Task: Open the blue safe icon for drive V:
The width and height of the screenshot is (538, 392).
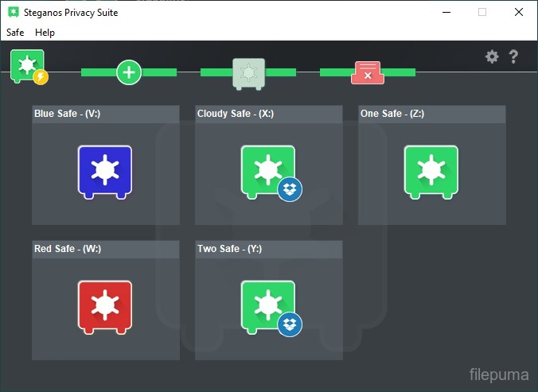Action: pyautogui.click(x=105, y=170)
